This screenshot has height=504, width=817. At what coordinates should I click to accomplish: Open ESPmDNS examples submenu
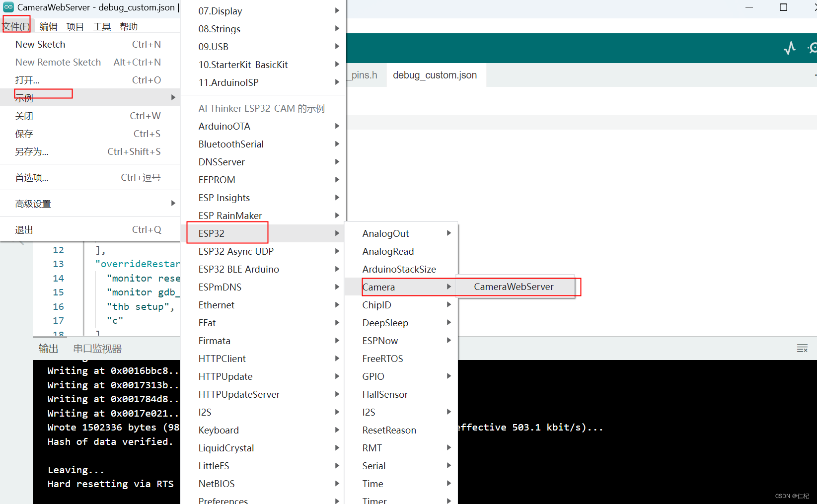tap(263, 287)
